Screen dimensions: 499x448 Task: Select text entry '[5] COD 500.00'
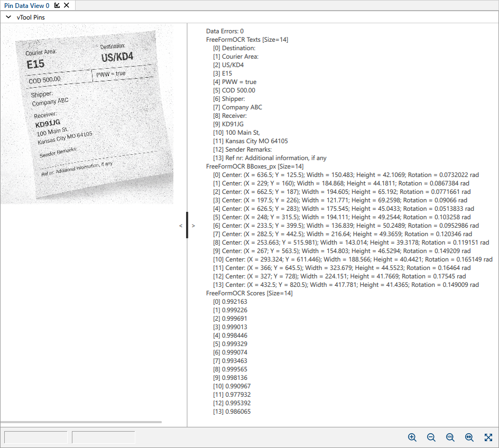coord(234,90)
